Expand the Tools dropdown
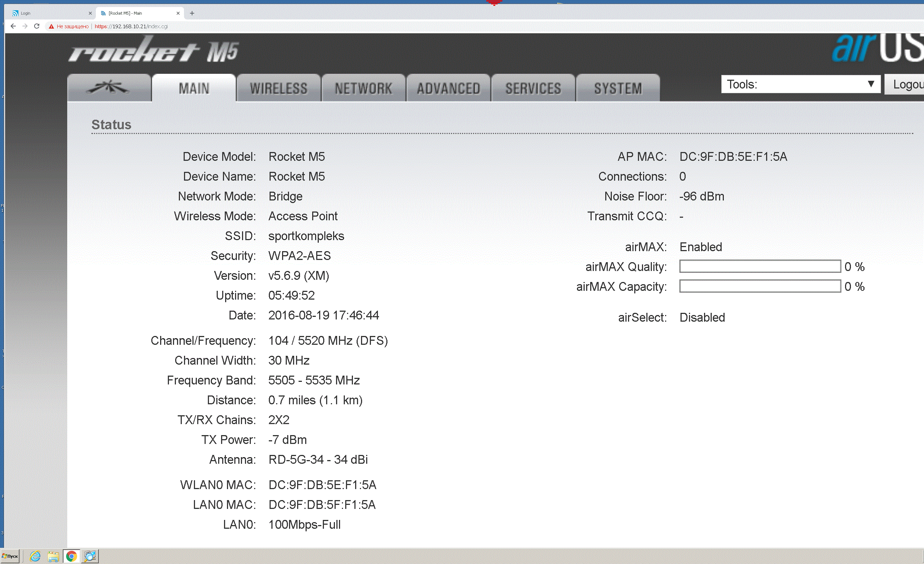Image resolution: width=924 pixels, height=564 pixels. [801, 84]
